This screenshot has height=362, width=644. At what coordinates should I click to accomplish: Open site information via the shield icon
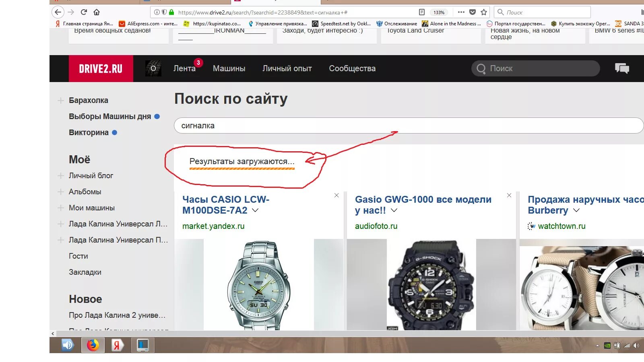pyautogui.click(x=164, y=12)
